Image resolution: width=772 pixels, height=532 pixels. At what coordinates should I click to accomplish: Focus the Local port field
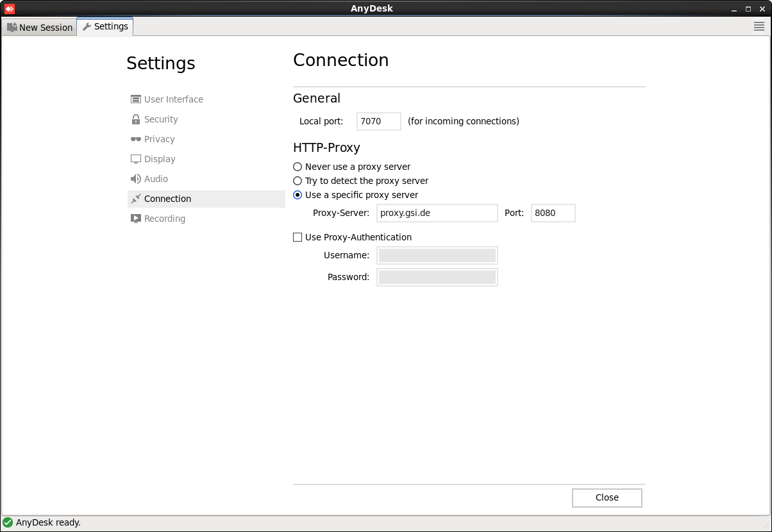(x=379, y=121)
